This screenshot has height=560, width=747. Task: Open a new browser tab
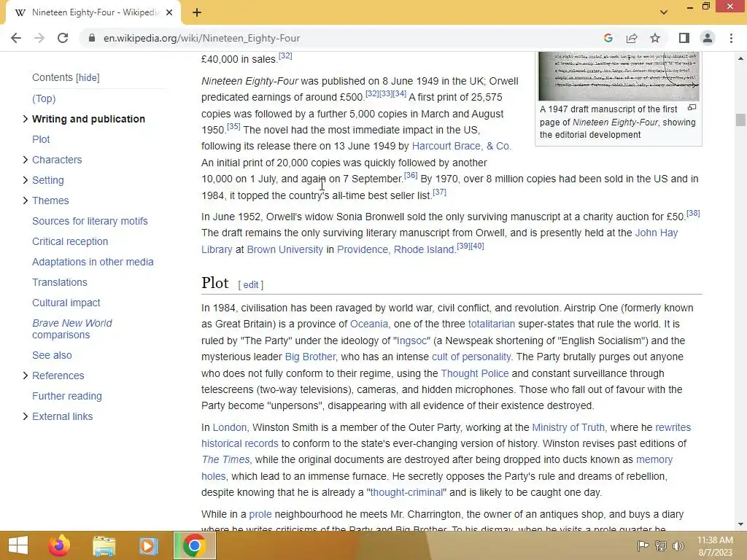coord(197,12)
